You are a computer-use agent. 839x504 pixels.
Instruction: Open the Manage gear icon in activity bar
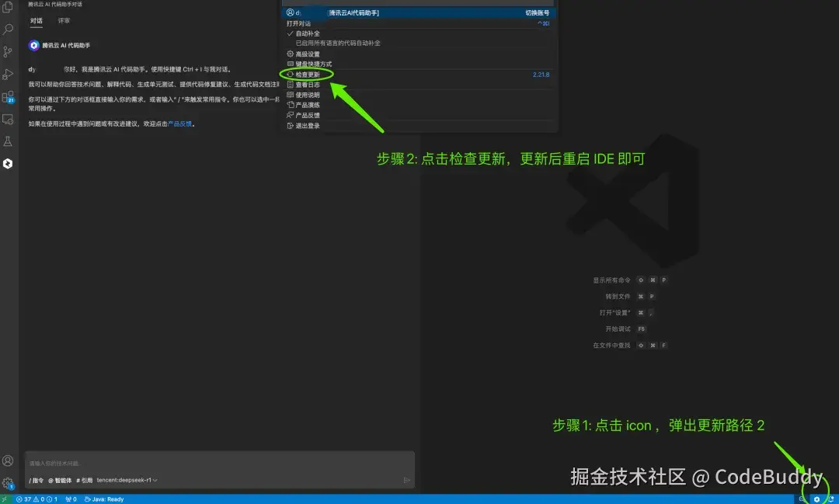tap(8, 483)
